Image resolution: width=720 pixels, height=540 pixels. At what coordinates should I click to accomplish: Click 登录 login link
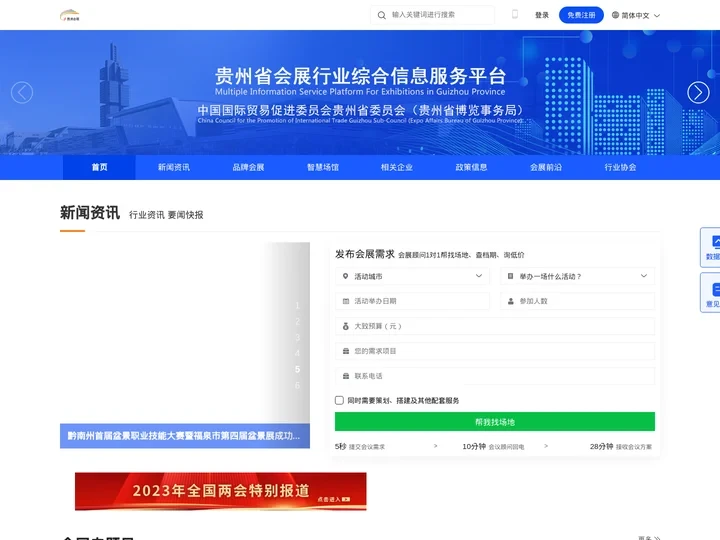coord(542,15)
